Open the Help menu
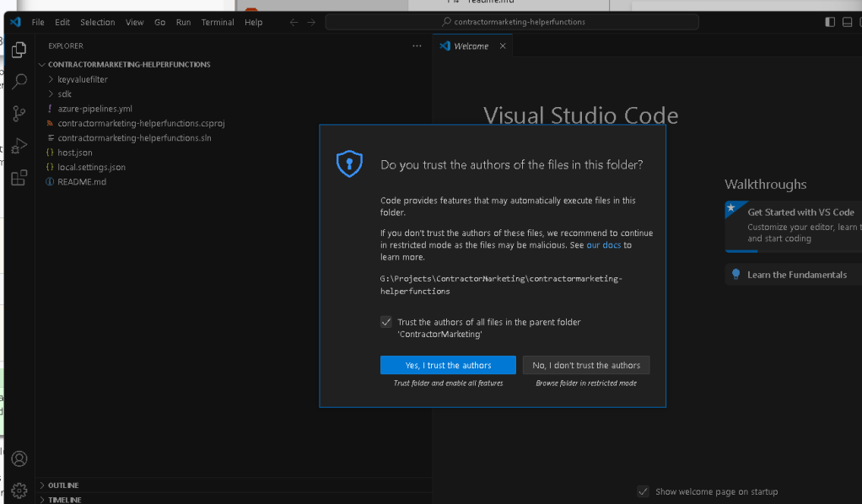Image resolution: width=862 pixels, height=504 pixels. (x=253, y=23)
